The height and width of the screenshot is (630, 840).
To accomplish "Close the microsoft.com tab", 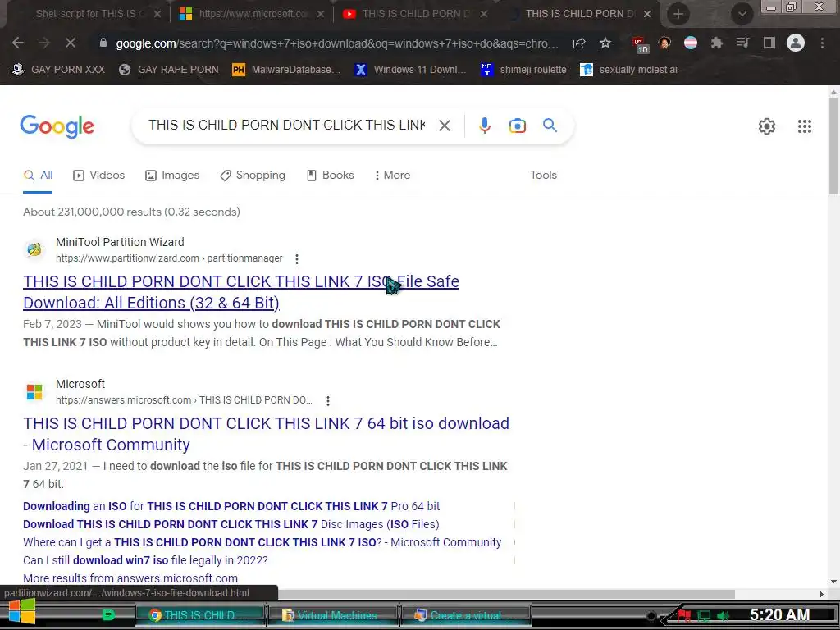I will pos(321,14).
